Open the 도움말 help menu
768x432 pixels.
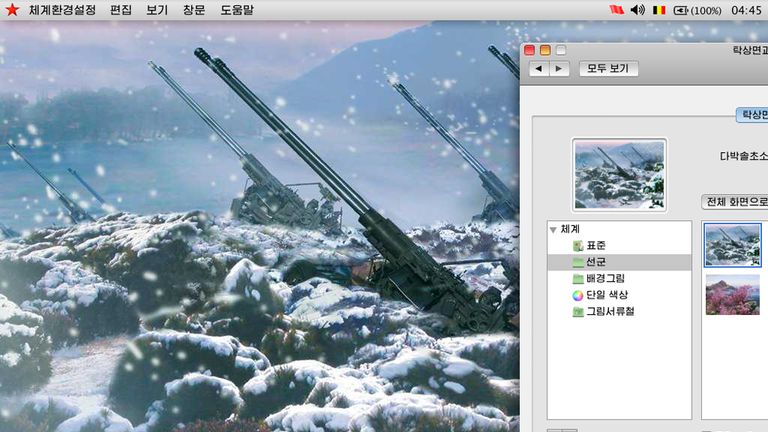237,10
